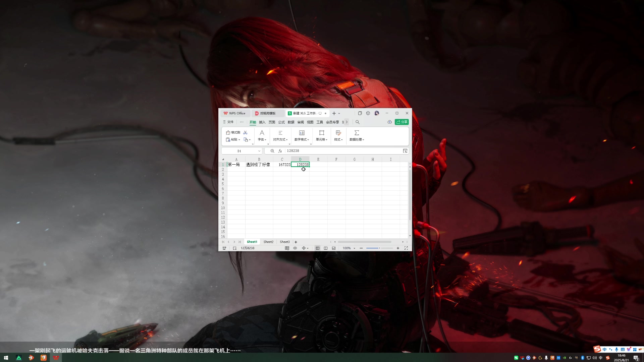Image resolution: width=644 pixels, height=362 pixels.
Task: Select the 公式 Formulas ribbon tab
Action: 281,122
